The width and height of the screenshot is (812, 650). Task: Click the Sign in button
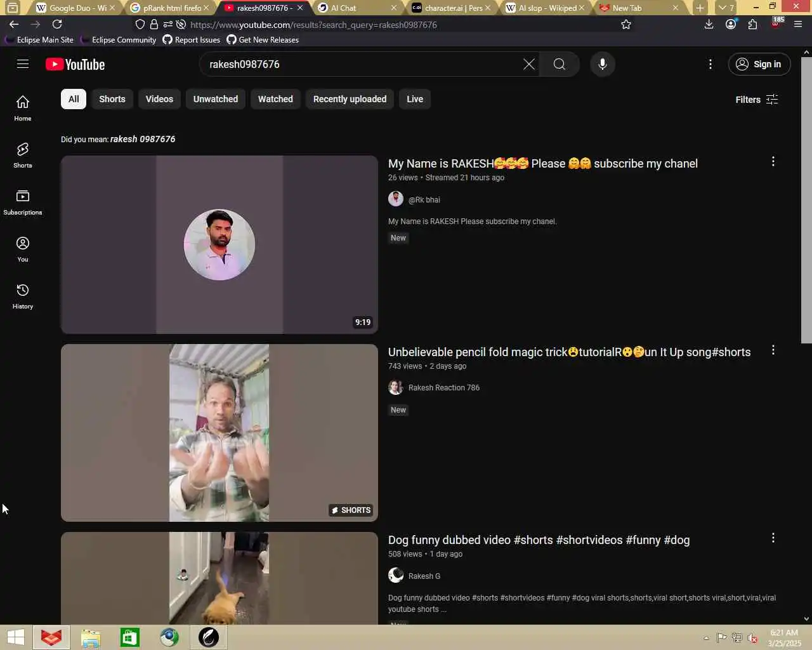point(759,64)
